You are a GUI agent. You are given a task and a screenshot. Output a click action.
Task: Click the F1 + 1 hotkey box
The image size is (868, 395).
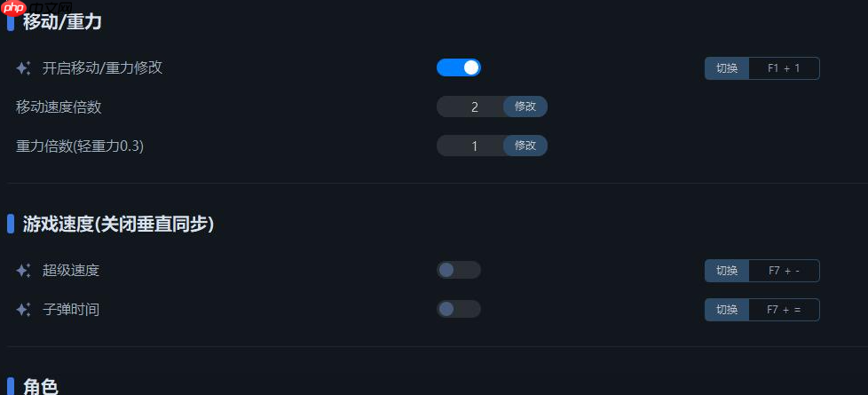click(x=784, y=68)
